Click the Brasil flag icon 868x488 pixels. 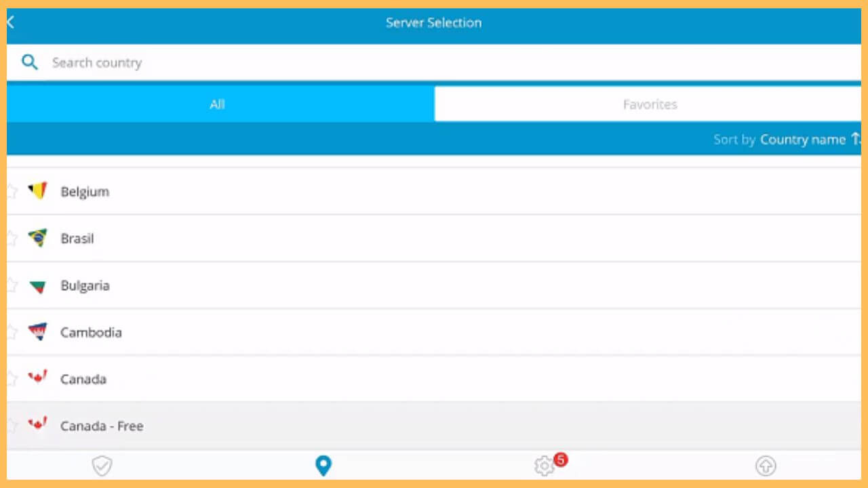click(x=38, y=238)
